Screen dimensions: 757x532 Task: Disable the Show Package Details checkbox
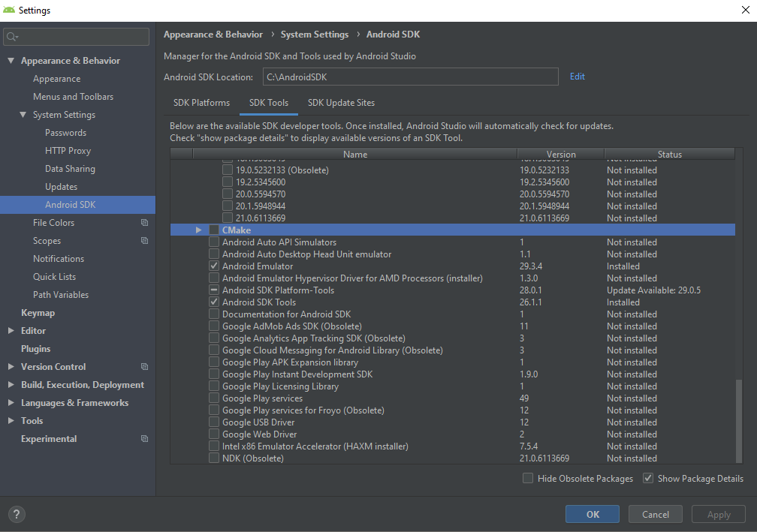[x=648, y=479]
